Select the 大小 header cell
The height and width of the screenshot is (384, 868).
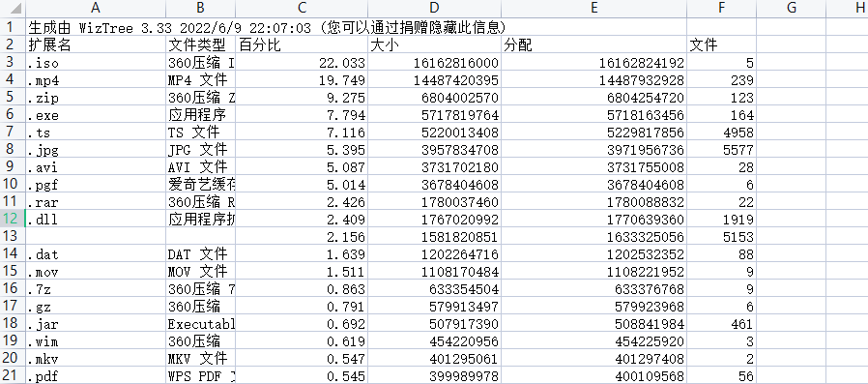[435, 44]
